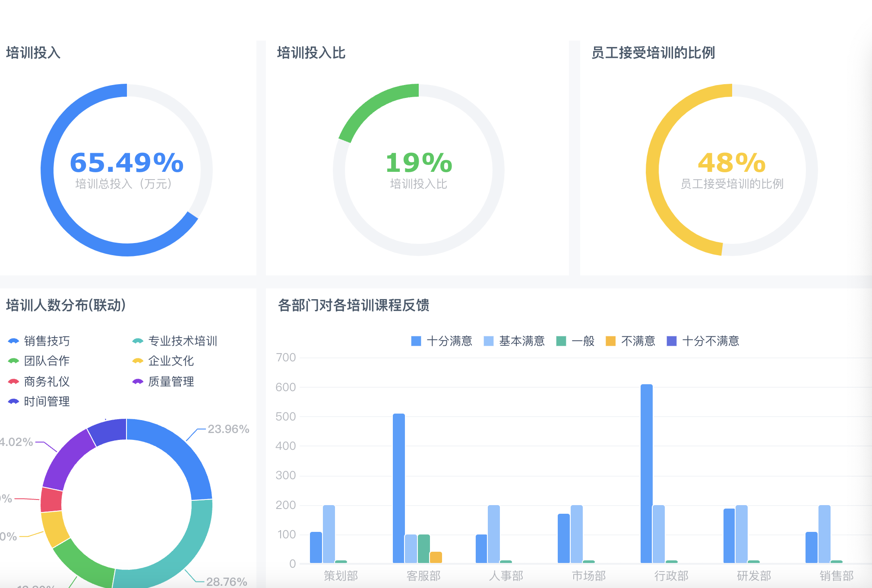
Task: Toggle the 基本满意 bar series legend
Action: pos(514,341)
